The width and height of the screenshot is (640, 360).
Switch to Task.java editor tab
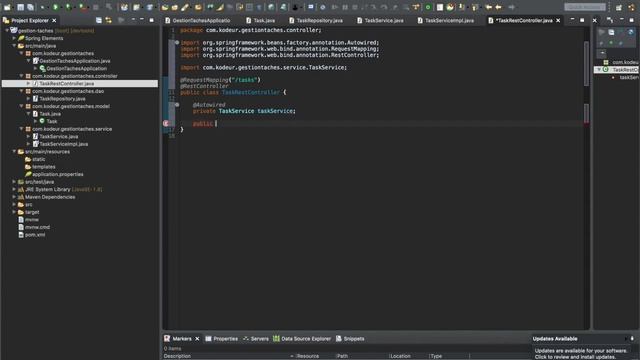[x=261, y=20]
